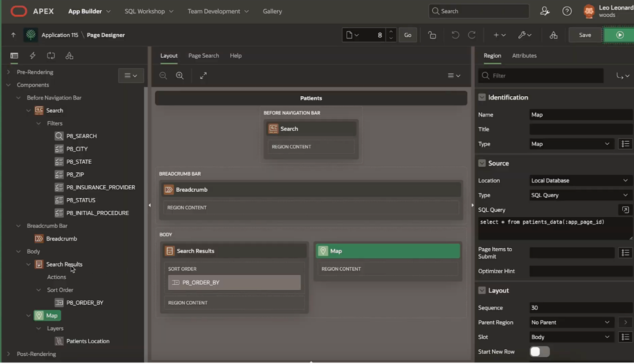Open the SQL Query code editor icon
This screenshot has height=364, width=634.
pyautogui.click(x=625, y=210)
